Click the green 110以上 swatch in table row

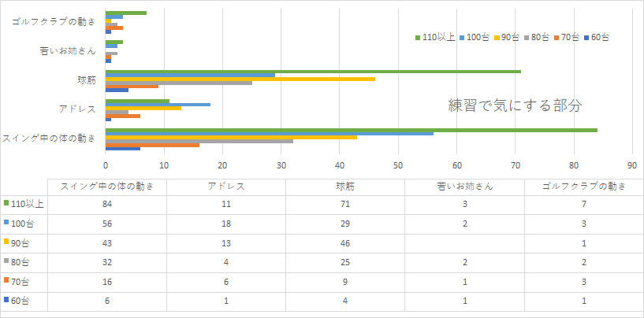click(6, 203)
